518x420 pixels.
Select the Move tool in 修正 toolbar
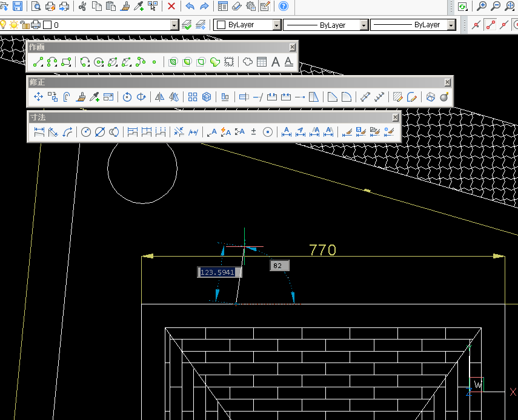pos(38,97)
